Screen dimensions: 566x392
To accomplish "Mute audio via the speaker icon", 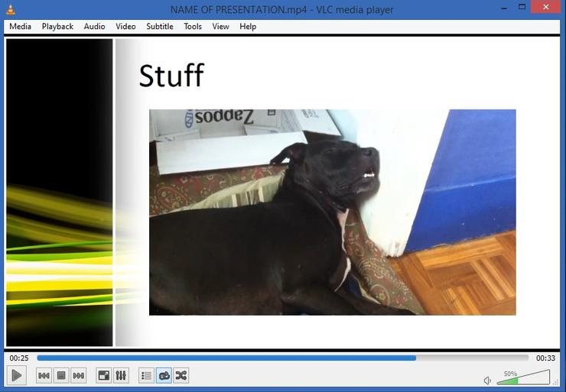I will (x=487, y=381).
